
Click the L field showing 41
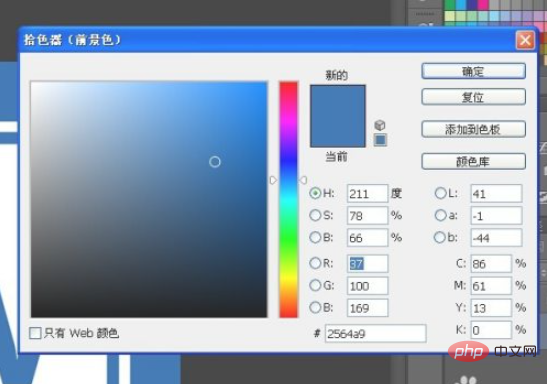496,194
